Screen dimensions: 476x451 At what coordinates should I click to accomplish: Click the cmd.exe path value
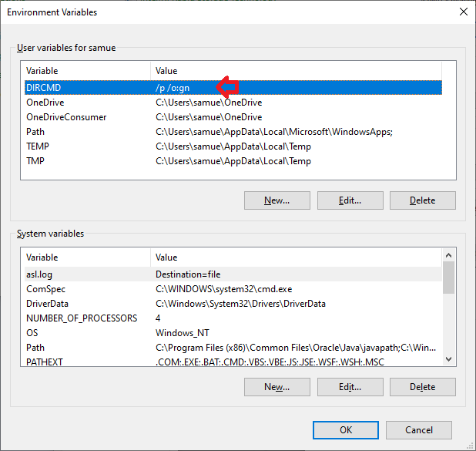tap(223, 289)
